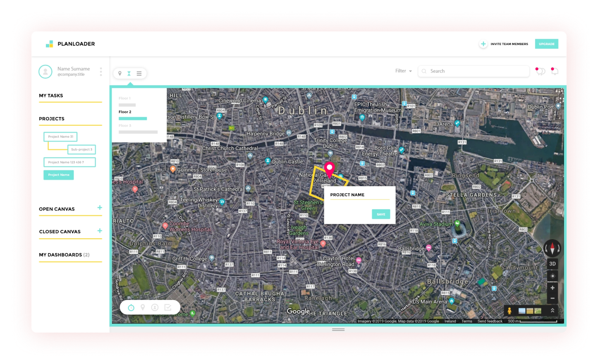Select Project Name 123 456 7
598x364 pixels.
point(69,162)
